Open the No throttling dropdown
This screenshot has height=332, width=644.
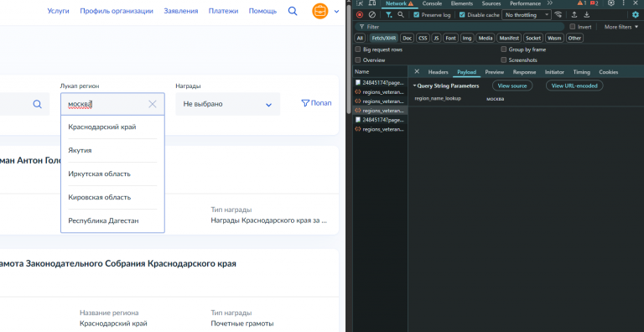(x=527, y=15)
